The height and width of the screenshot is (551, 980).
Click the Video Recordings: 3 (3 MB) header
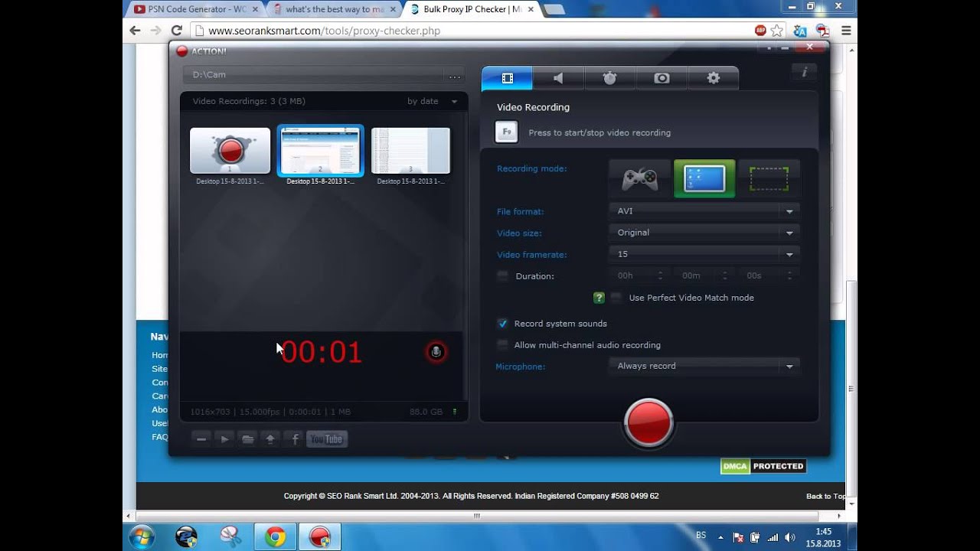click(249, 101)
